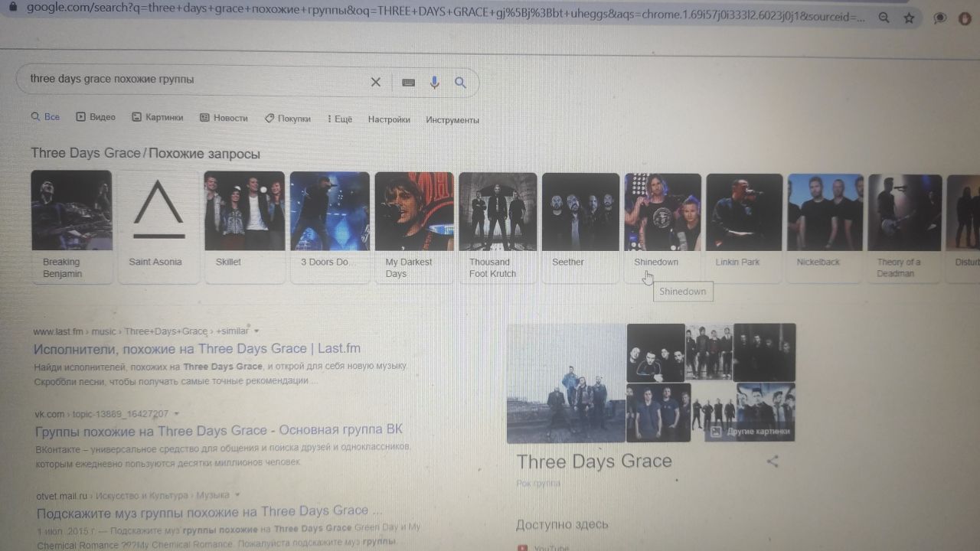Click 'Другие картинки' more images button

point(749,432)
